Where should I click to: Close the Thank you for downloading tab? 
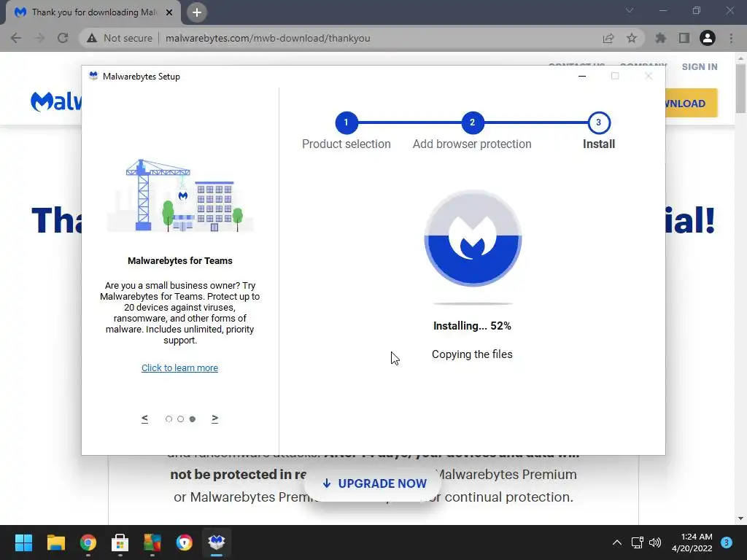pos(169,12)
